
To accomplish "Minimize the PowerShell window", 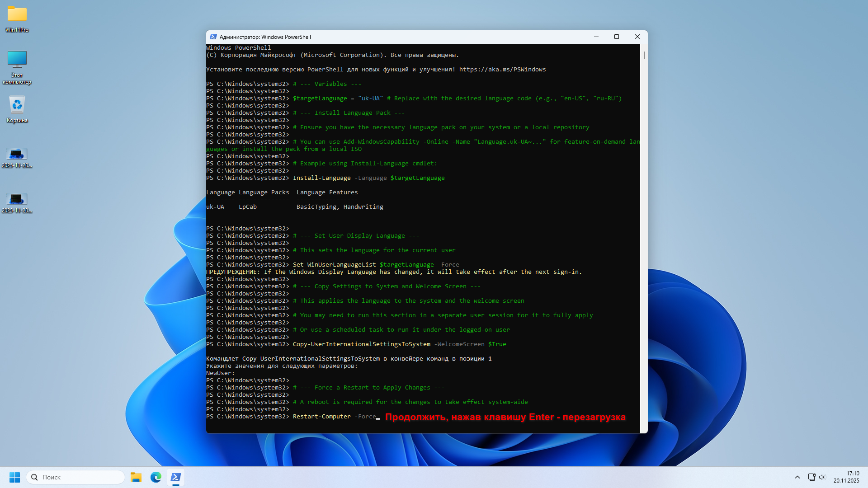I will click(x=596, y=37).
